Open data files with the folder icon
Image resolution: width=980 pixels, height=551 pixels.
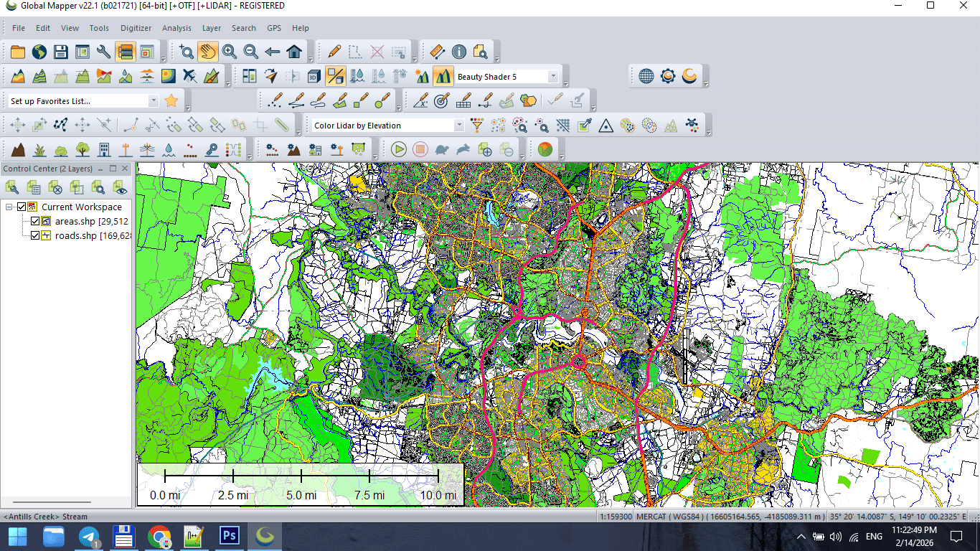[17, 51]
